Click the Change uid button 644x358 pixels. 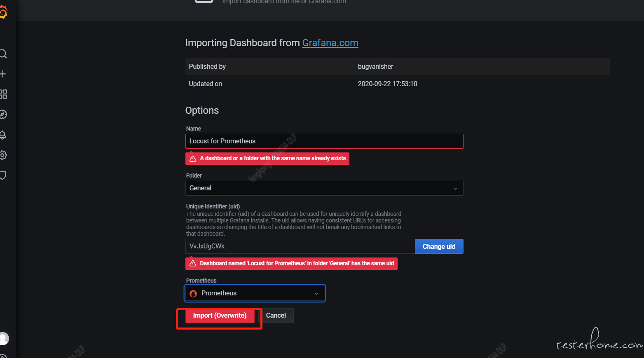tap(439, 246)
